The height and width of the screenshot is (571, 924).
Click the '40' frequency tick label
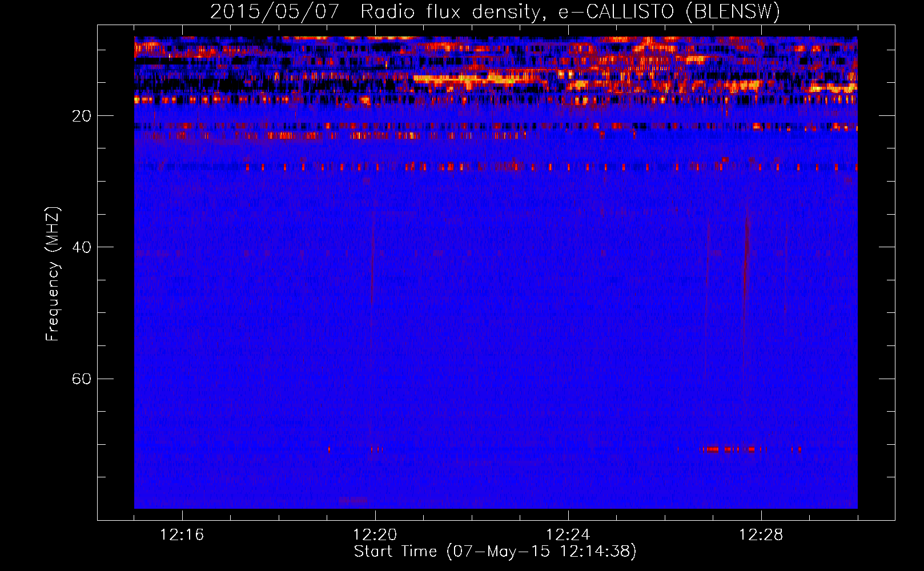(x=82, y=247)
